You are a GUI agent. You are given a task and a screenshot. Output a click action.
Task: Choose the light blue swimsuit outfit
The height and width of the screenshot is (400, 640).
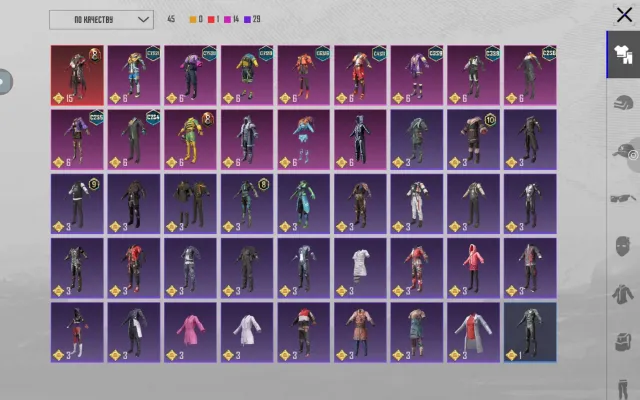tap(304, 139)
